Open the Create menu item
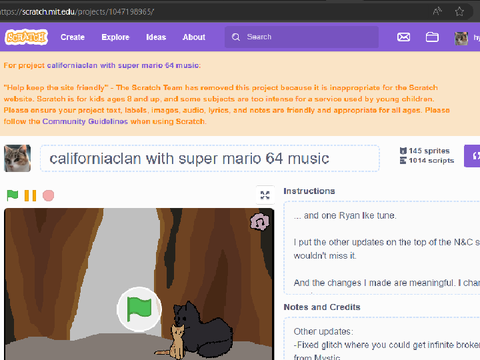This screenshot has width=480, height=360. coord(72,37)
